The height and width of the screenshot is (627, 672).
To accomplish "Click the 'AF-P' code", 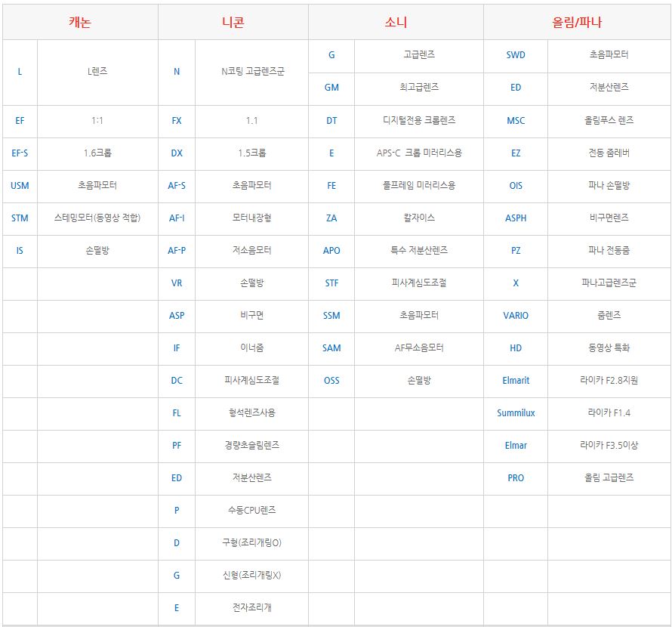I will coord(177,251).
